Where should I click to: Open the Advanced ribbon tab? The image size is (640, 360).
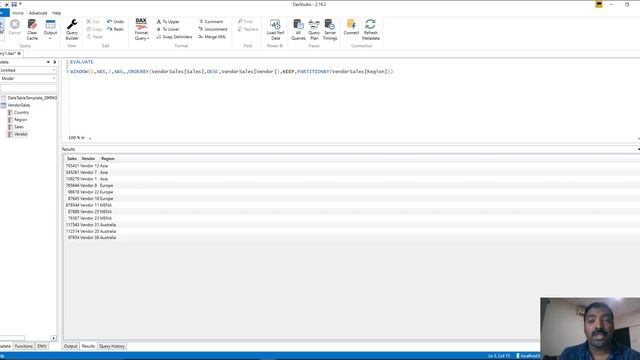(x=38, y=13)
